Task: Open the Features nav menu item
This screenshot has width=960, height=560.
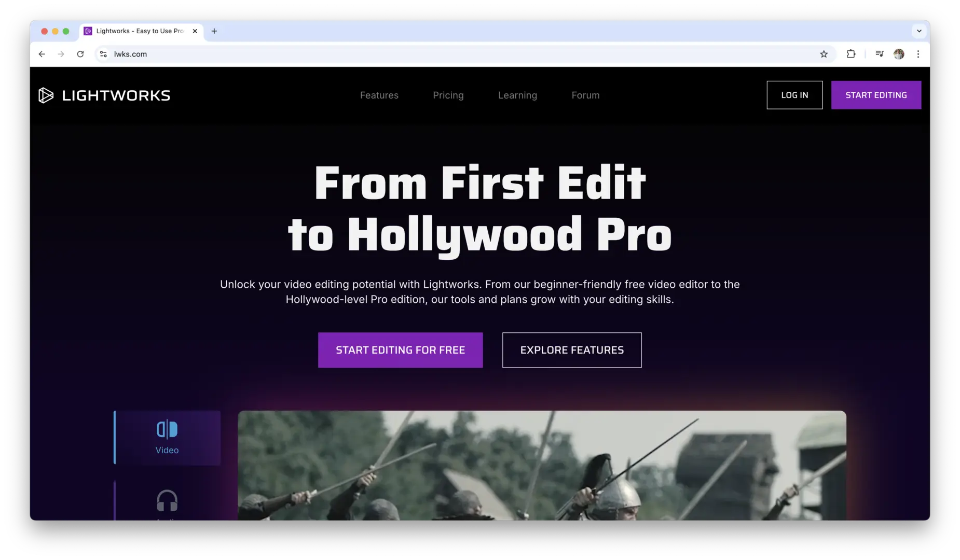Action: pyautogui.click(x=379, y=95)
